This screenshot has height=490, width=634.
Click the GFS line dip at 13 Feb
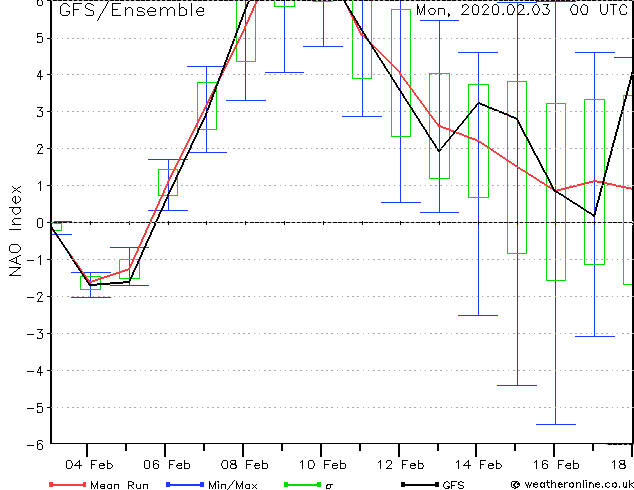(x=439, y=151)
